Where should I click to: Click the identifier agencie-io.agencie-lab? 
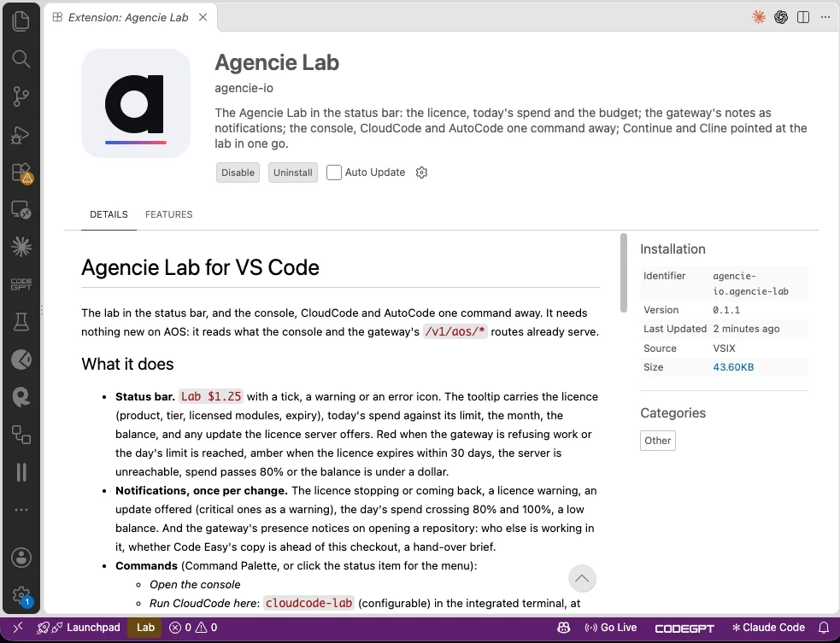(750, 284)
